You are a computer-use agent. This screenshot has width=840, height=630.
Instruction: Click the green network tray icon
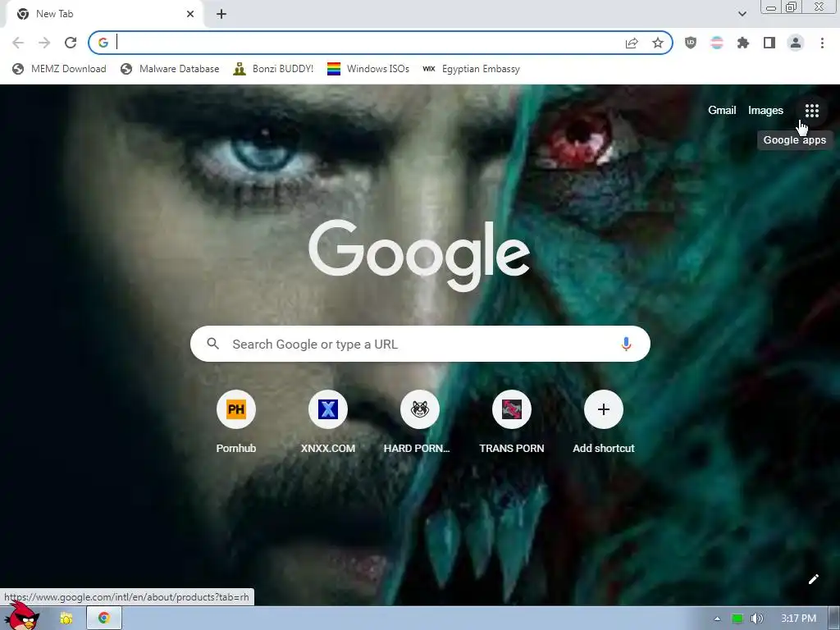[737, 619]
